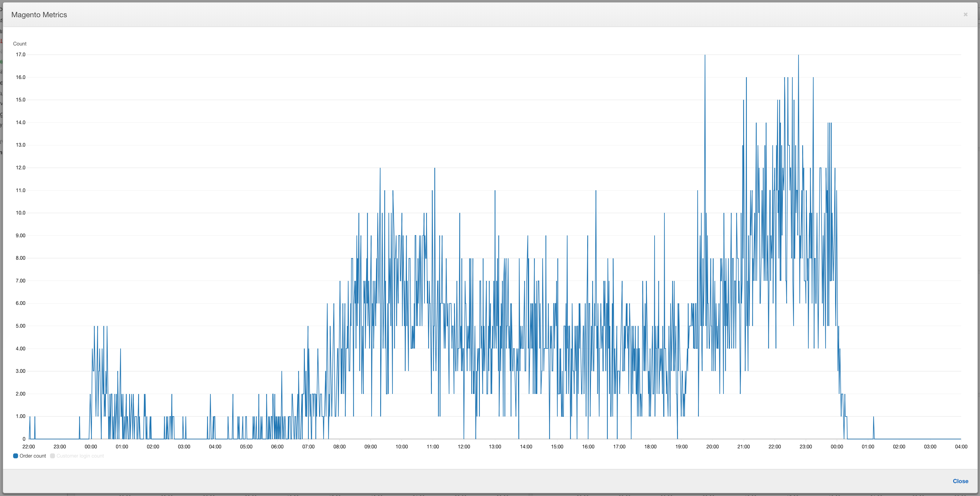Image resolution: width=980 pixels, height=496 pixels.
Task: Enable the Customer login count series
Action: point(80,456)
